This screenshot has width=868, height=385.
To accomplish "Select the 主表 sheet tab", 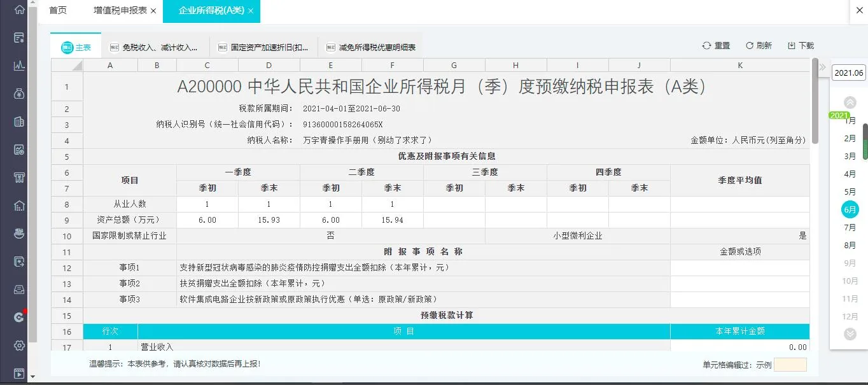I will pos(76,47).
